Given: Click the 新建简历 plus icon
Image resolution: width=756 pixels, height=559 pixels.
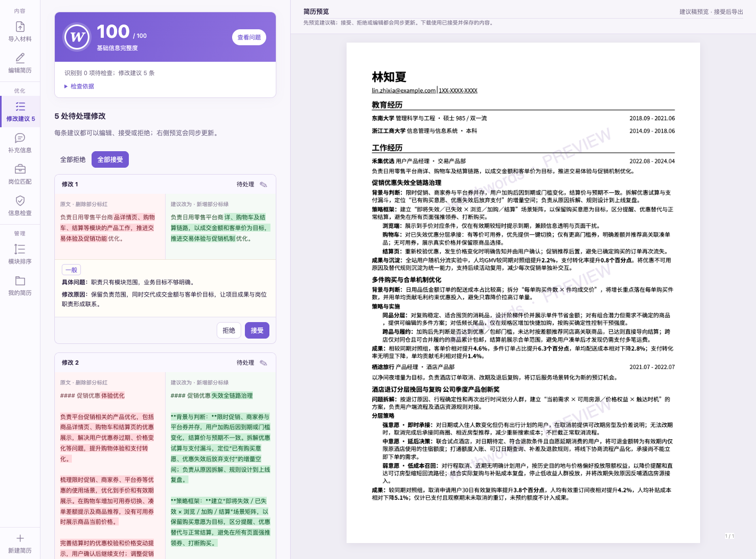Looking at the screenshot, I should [20, 538].
